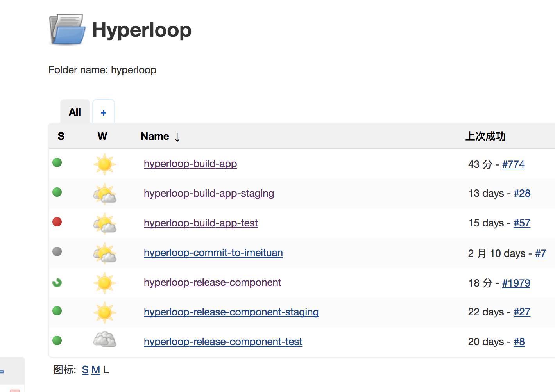Open build #774 link
The image size is (555, 392).
tap(513, 164)
